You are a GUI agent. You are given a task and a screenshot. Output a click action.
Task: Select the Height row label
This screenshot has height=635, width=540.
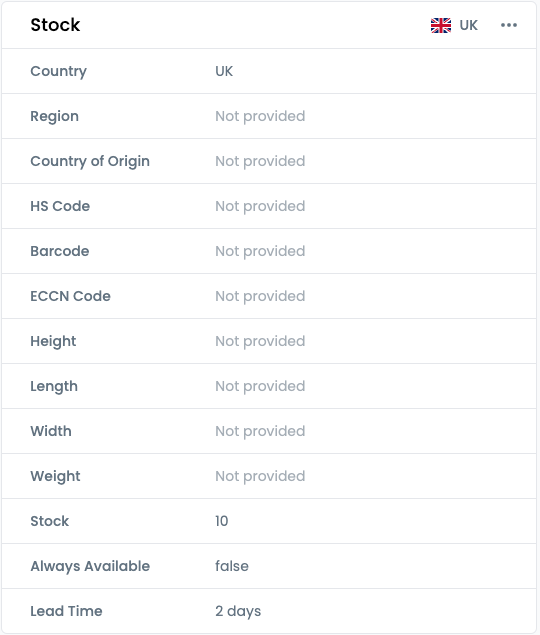coord(53,341)
